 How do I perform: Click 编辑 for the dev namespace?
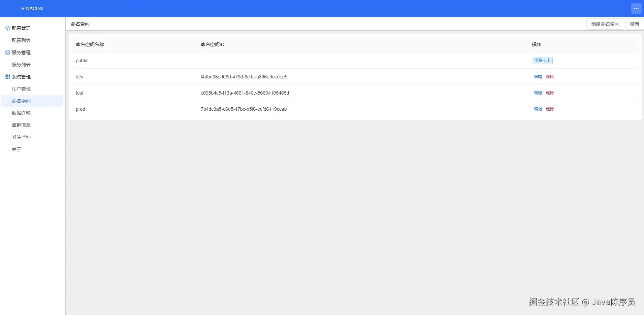click(x=538, y=77)
